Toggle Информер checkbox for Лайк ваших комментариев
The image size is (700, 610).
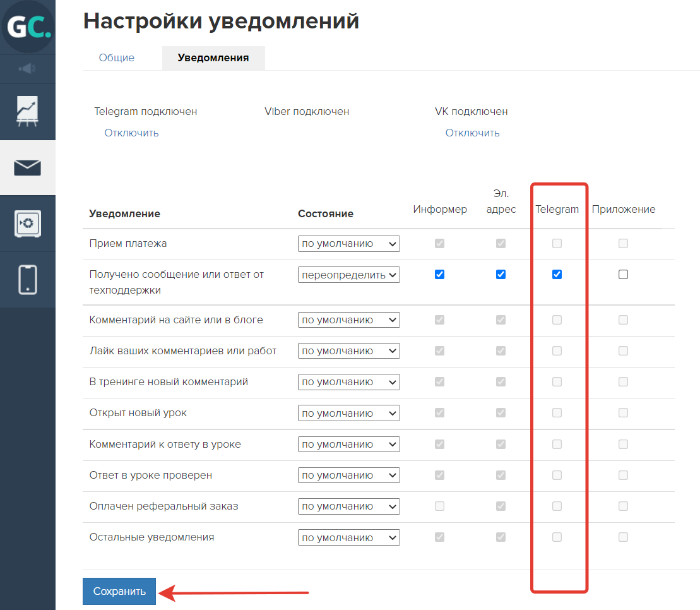[440, 350]
